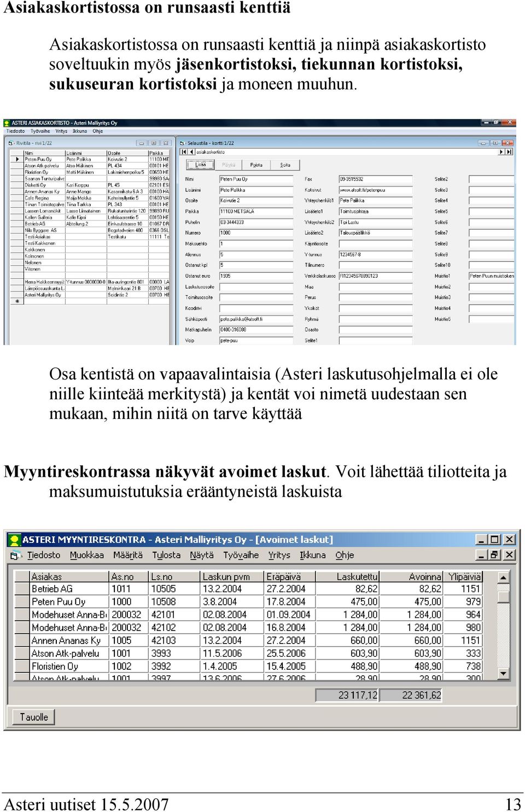
Task: Click the Muistio1 field
Action: click(492, 276)
